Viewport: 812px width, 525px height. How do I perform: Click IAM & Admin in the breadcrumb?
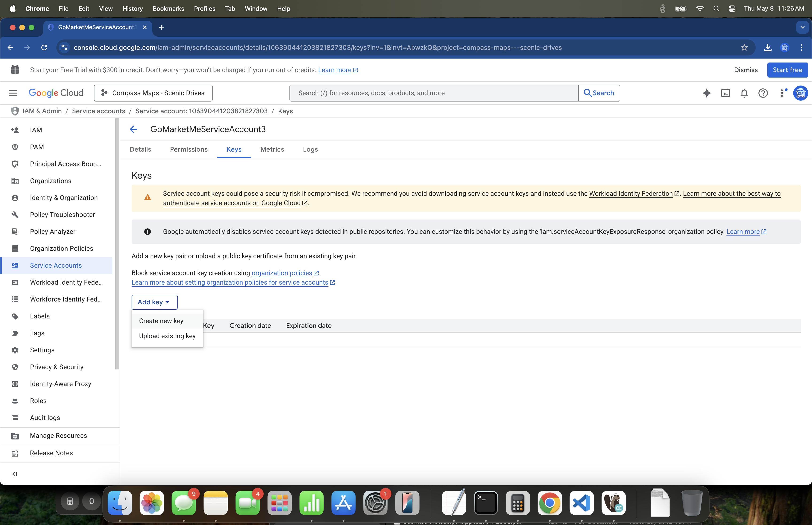click(x=42, y=111)
